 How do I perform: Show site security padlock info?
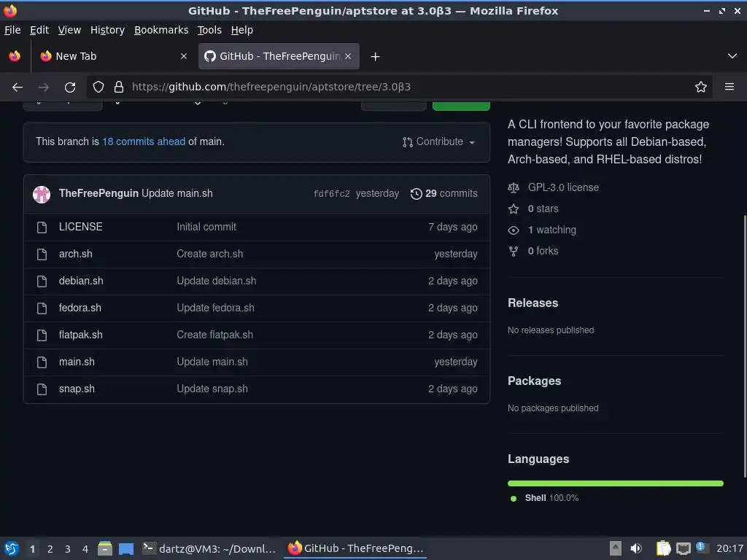[x=119, y=87]
